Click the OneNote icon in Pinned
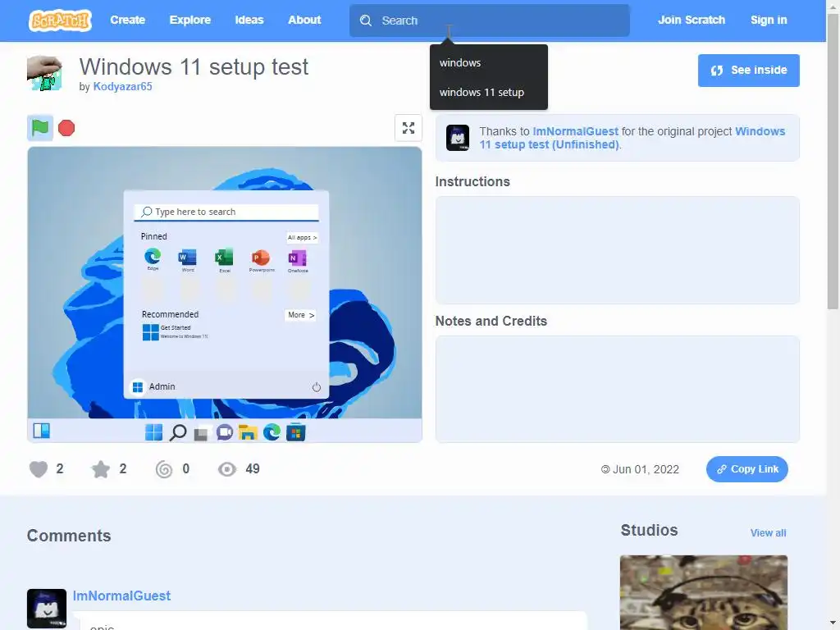 (297, 258)
